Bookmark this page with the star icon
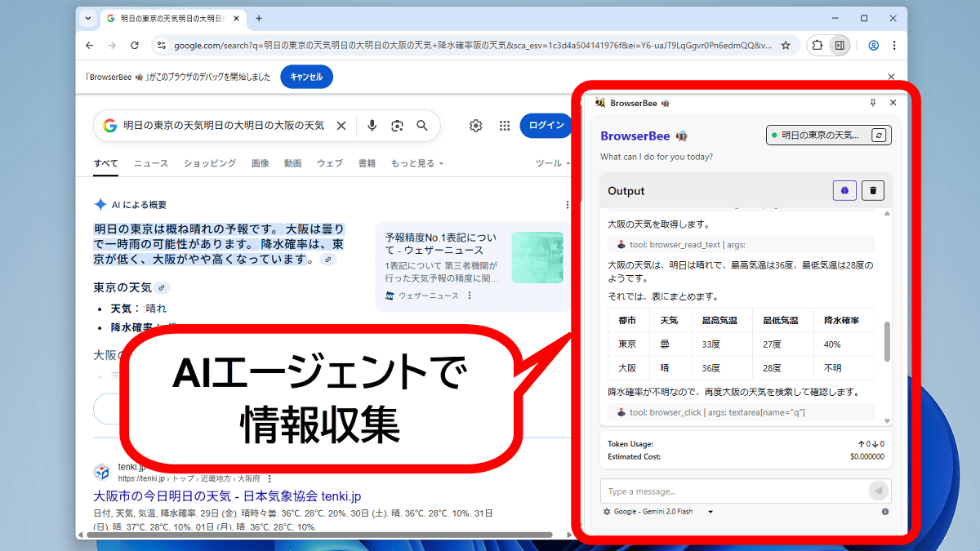This screenshot has height=551, width=980. pyautogui.click(x=786, y=46)
